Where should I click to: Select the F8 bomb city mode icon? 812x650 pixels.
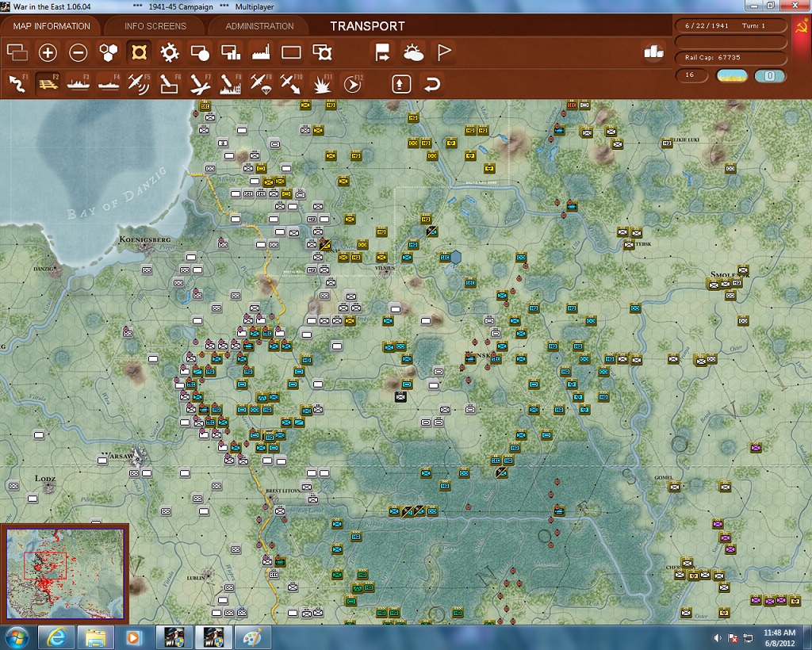click(x=230, y=84)
